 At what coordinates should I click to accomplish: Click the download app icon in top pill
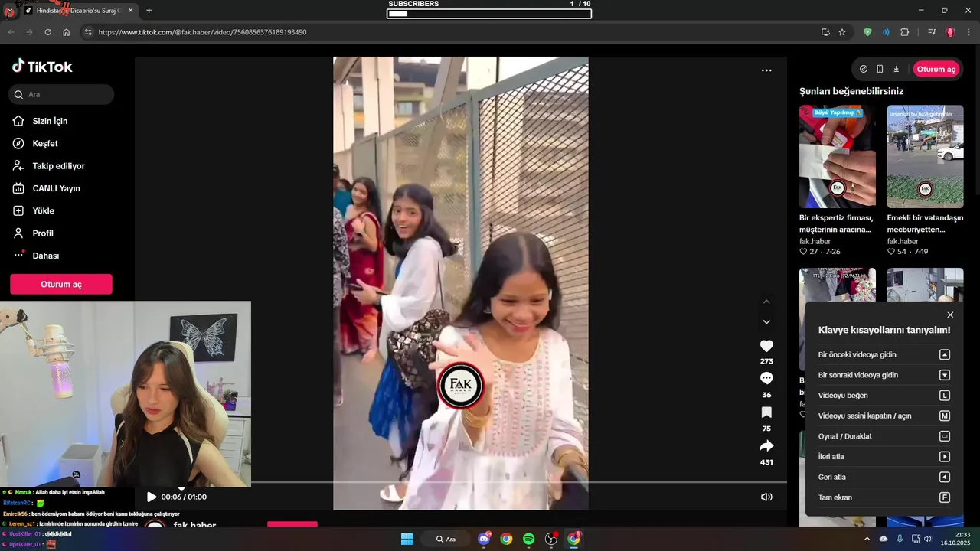click(x=897, y=69)
